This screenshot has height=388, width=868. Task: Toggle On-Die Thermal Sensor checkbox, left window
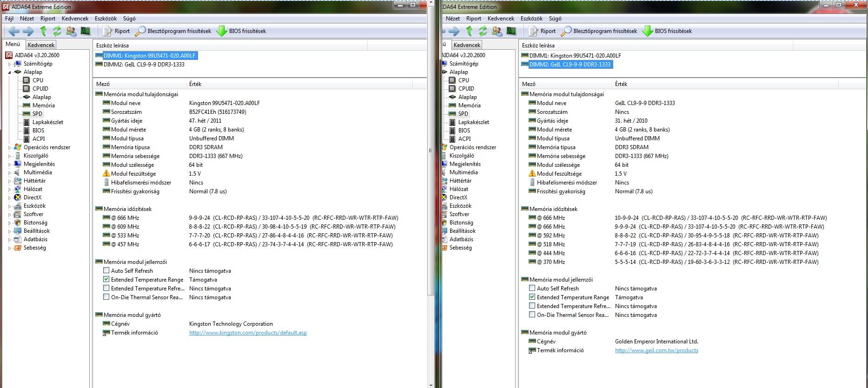(x=106, y=297)
